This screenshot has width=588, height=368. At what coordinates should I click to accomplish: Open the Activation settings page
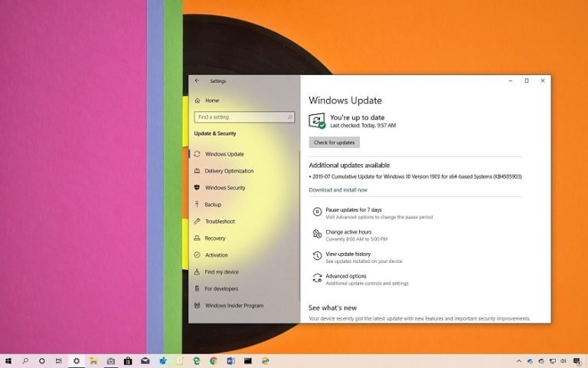click(216, 255)
